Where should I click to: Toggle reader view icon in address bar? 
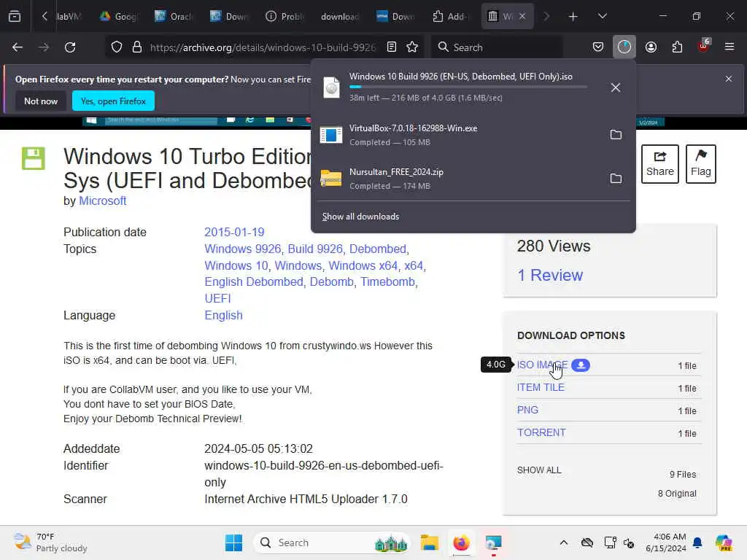(392, 47)
